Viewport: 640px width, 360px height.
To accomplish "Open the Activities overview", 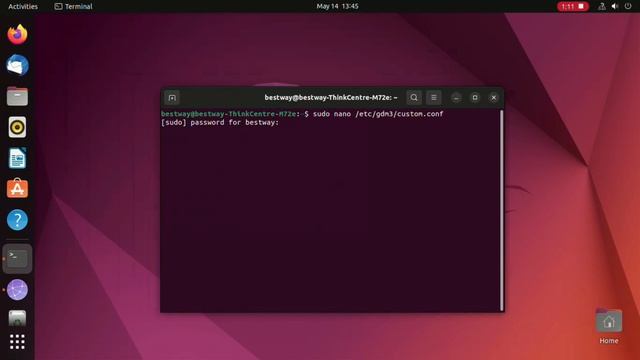I will pyautogui.click(x=23, y=6).
